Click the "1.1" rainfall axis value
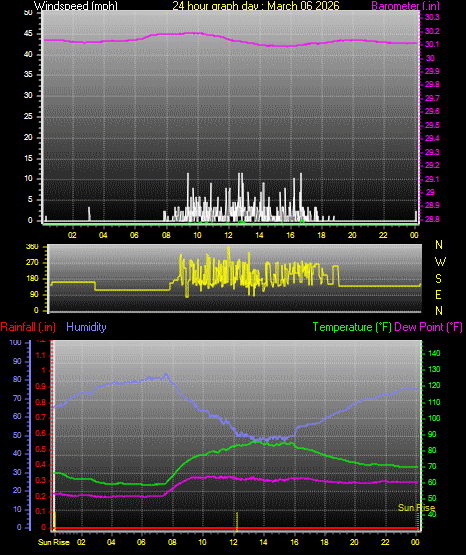The width and height of the screenshot is (466, 555). coord(41,355)
